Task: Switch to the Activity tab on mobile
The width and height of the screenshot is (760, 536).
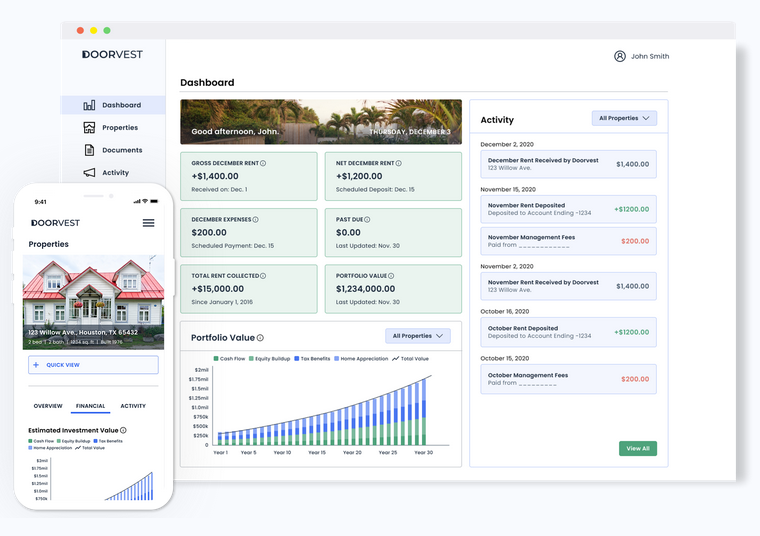Action: point(133,406)
